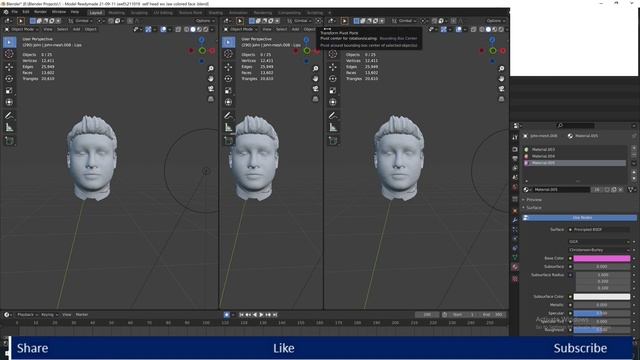The width and height of the screenshot is (640, 360).
Task: Remove material slot minus button
Action: [634, 155]
